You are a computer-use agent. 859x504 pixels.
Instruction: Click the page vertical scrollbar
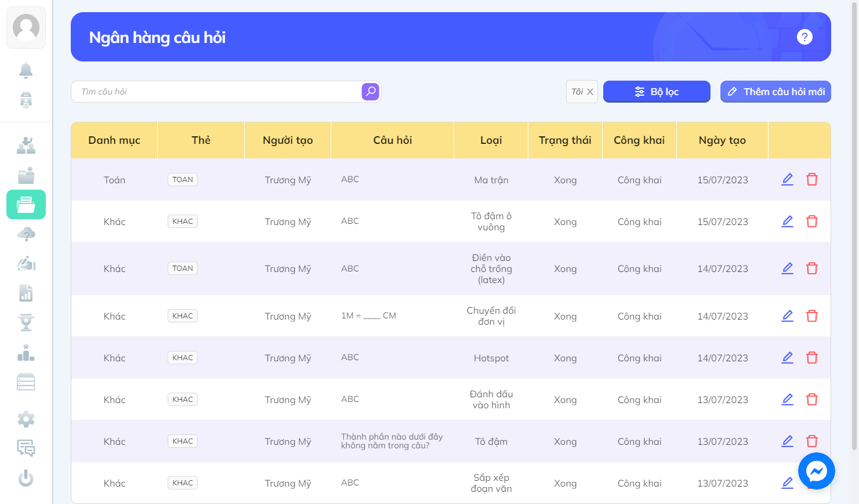click(854, 226)
